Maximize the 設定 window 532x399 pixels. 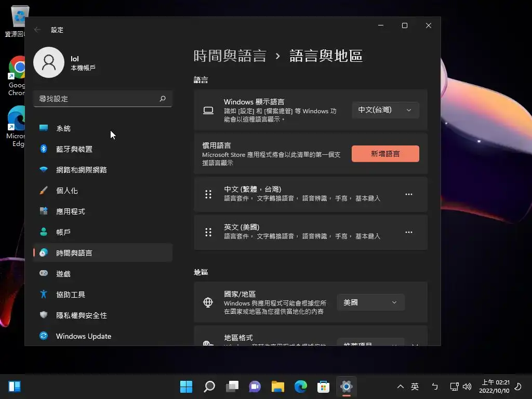click(404, 25)
